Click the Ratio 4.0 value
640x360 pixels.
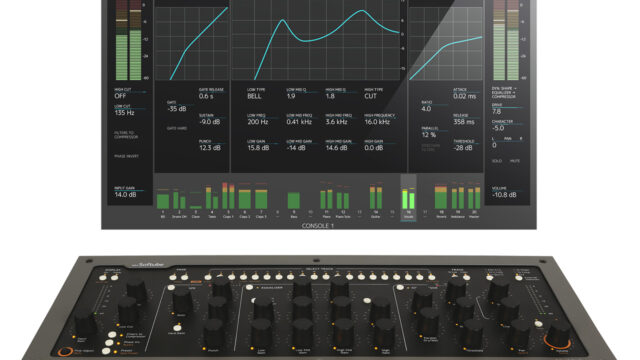[x=426, y=109]
